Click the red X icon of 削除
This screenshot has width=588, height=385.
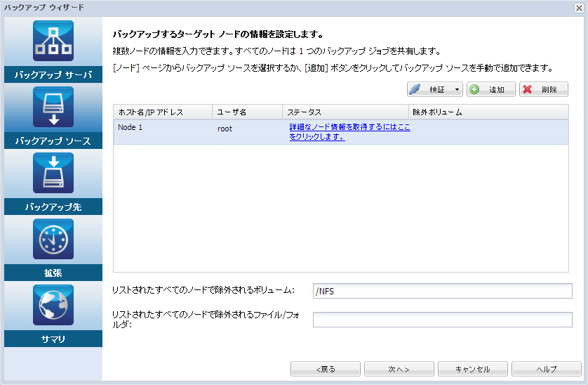click(x=527, y=89)
